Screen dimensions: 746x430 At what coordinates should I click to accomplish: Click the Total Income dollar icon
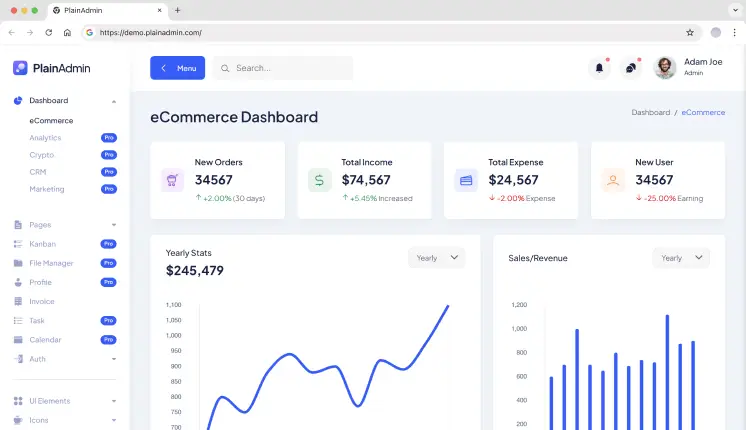(x=319, y=180)
